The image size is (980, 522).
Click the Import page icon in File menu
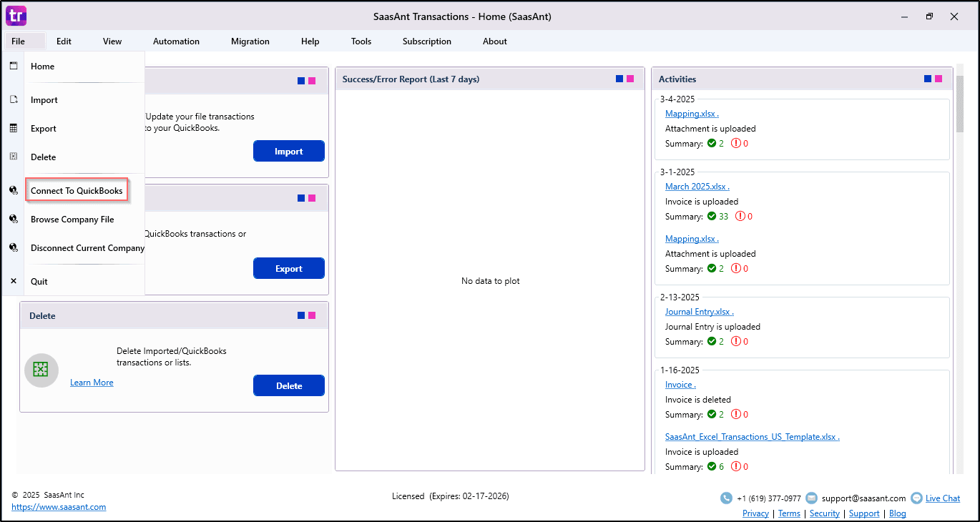(x=13, y=100)
